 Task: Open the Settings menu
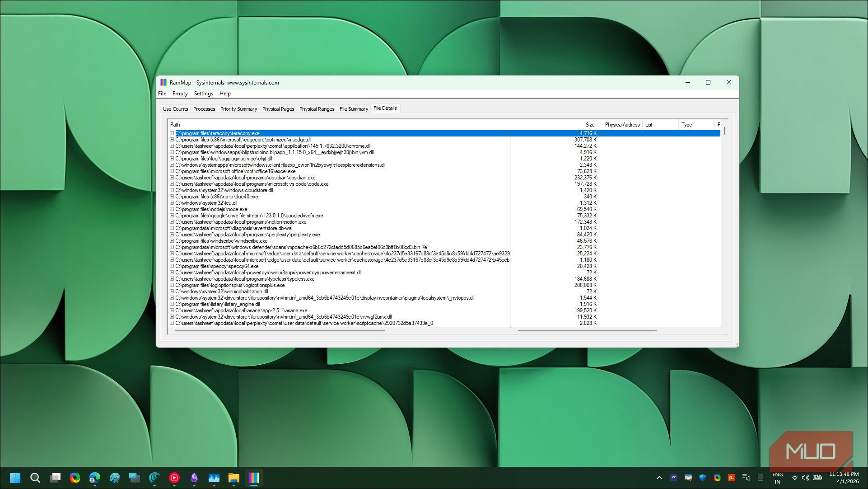204,94
